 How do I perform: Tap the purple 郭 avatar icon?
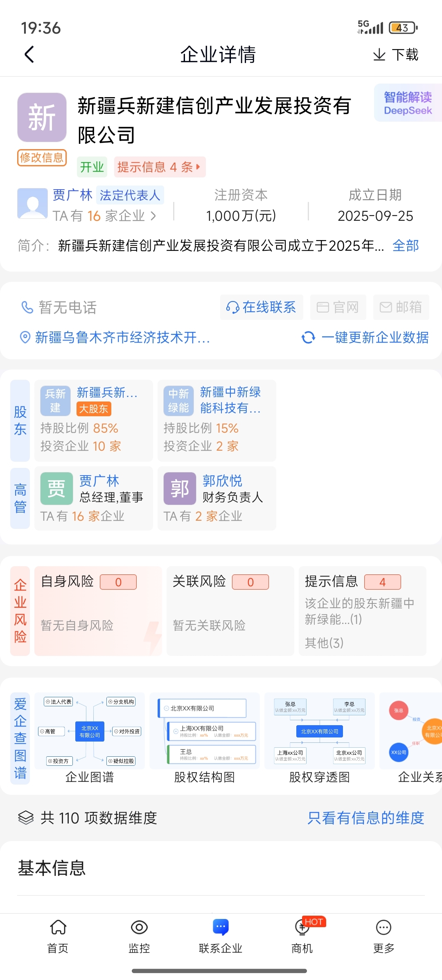180,489
